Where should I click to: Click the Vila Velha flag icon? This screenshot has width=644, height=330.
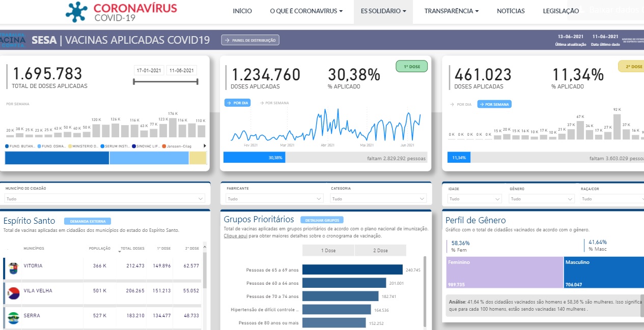(13, 293)
